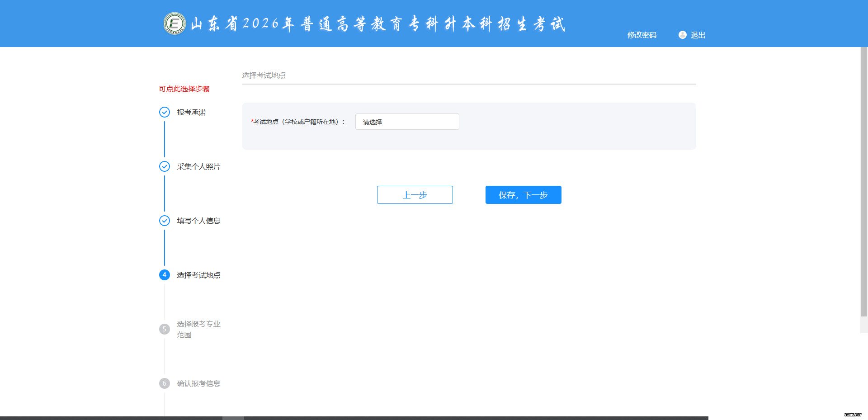
Task: Click the blue number 4 step circle
Action: [165, 275]
